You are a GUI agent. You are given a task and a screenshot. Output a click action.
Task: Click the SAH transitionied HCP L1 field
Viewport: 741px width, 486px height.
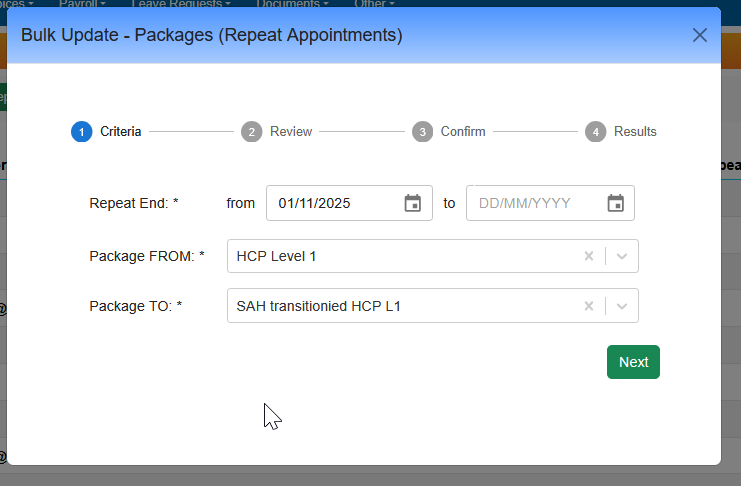(x=400, y=306)
